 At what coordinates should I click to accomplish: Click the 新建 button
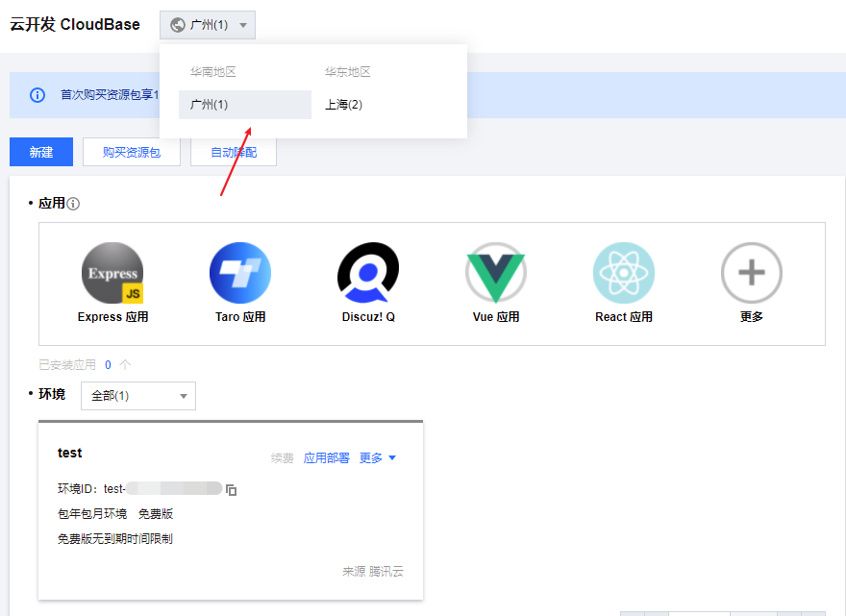[41, 152]
